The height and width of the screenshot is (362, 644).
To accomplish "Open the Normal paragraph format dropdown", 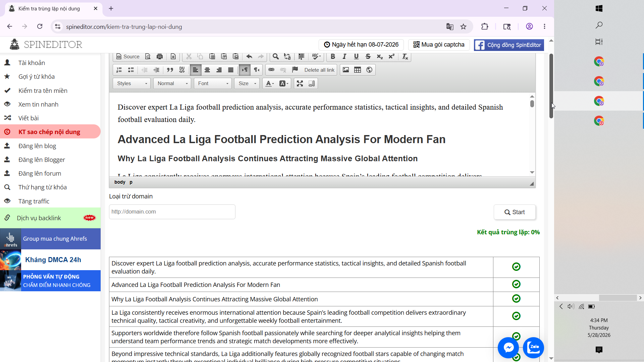I will tap(172, 83).
